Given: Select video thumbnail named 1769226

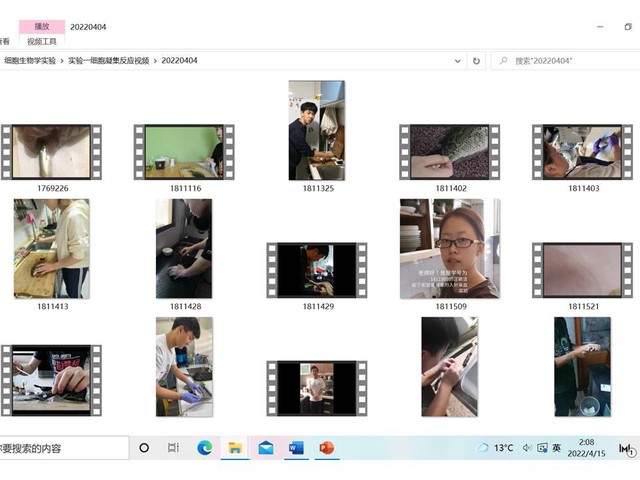Looking at the screenshot, I should click(52, 152).
